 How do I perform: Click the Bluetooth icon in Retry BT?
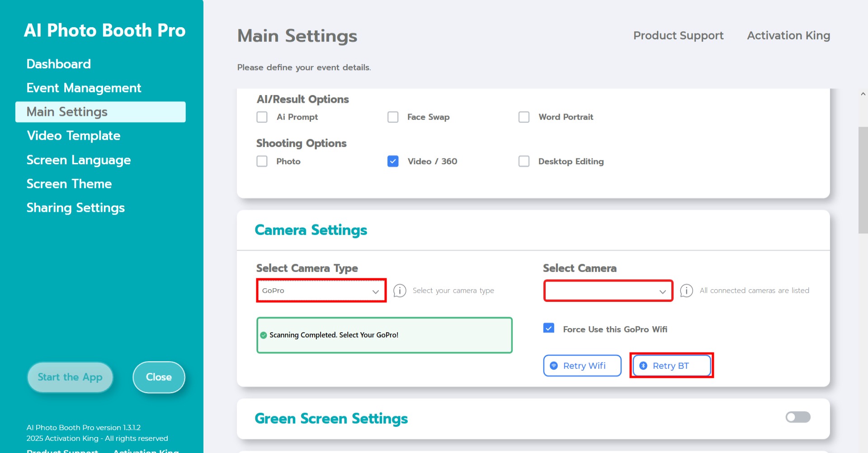pyautogui.click(x=643, y=366)
